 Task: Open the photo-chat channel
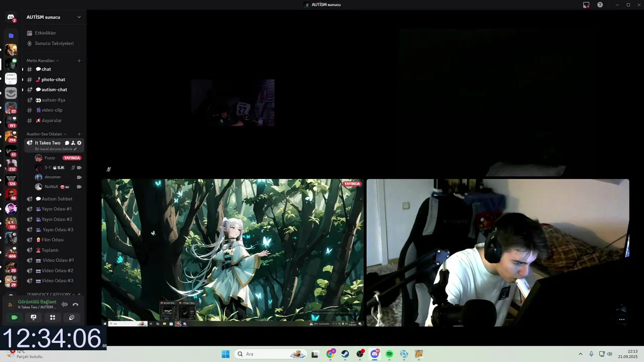pyautogui.click(x=54, y=79)
